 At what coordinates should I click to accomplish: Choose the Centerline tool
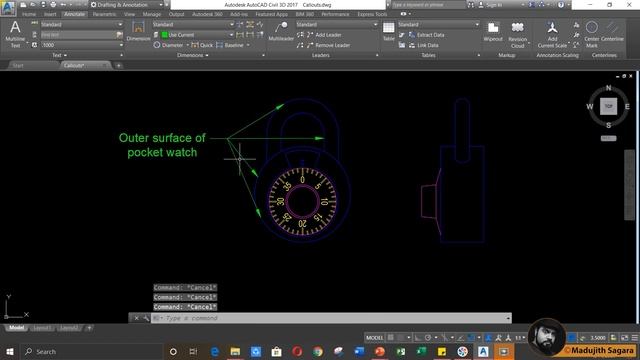tap(612, 31)
